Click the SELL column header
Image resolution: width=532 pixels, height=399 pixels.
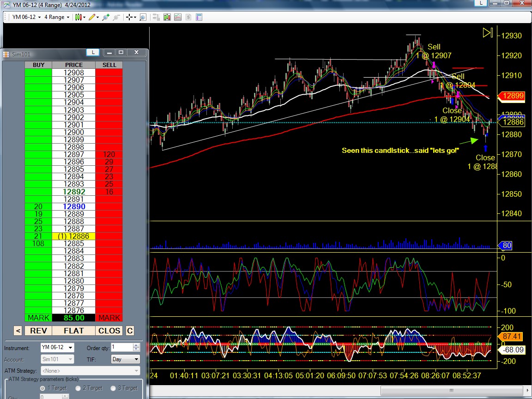(x=109, y=65)
